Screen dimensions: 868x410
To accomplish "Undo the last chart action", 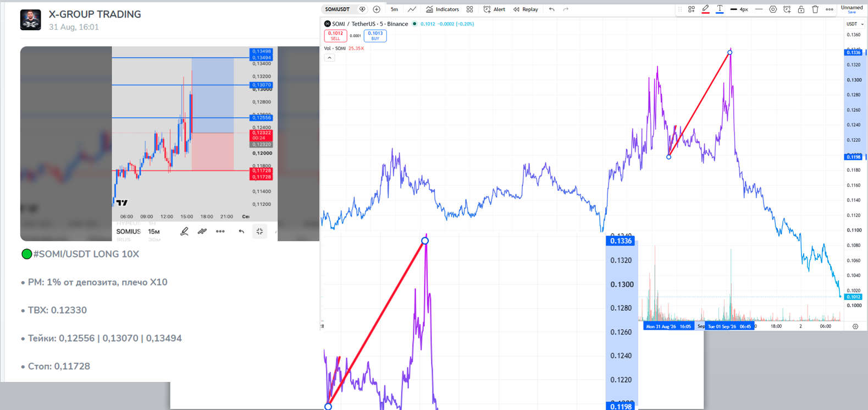I will pos(552,9).
